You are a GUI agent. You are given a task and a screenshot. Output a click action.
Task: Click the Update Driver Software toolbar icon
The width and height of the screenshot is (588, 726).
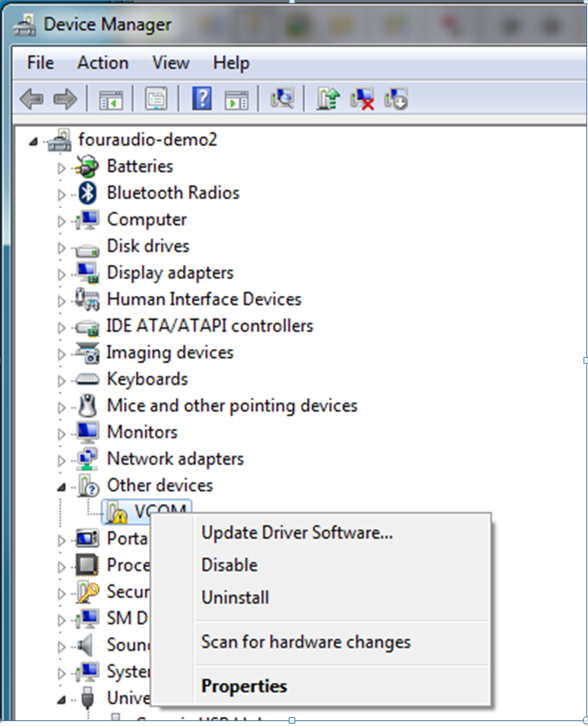point(328,98)
